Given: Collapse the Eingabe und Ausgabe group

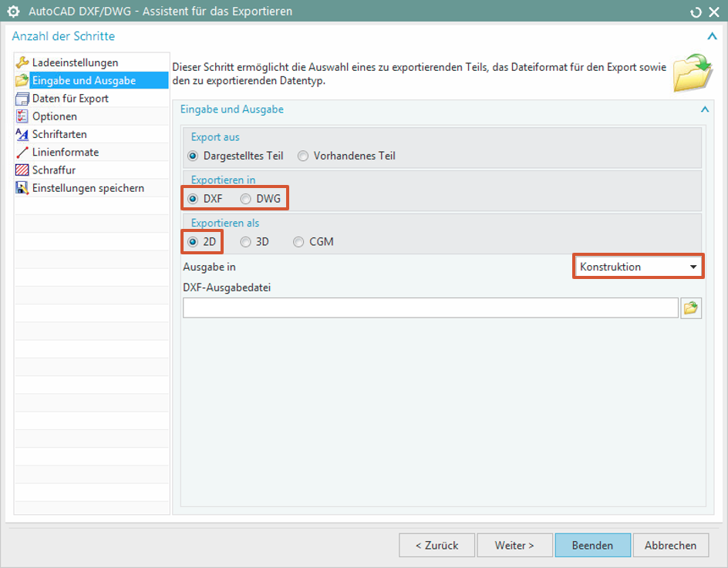Looking at the screenshot, I should (x=704, y=110).
